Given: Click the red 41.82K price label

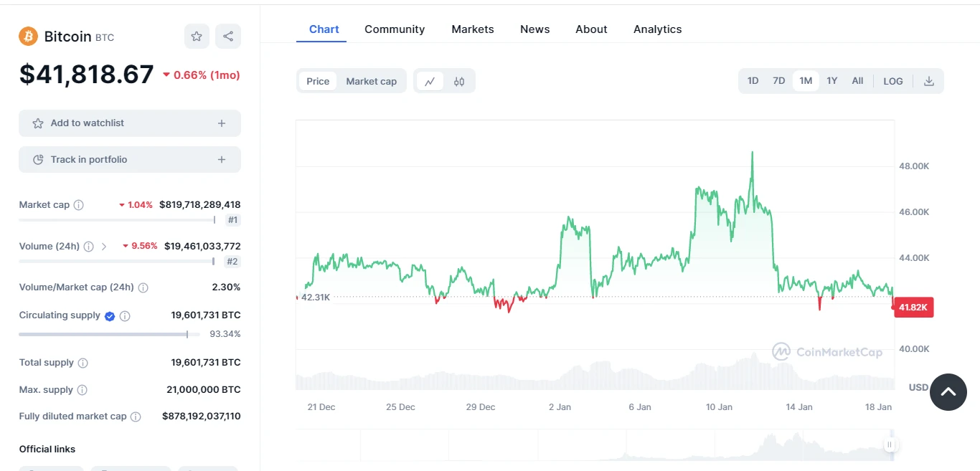Looking at the screenshot, I should (x=914, y=308).
